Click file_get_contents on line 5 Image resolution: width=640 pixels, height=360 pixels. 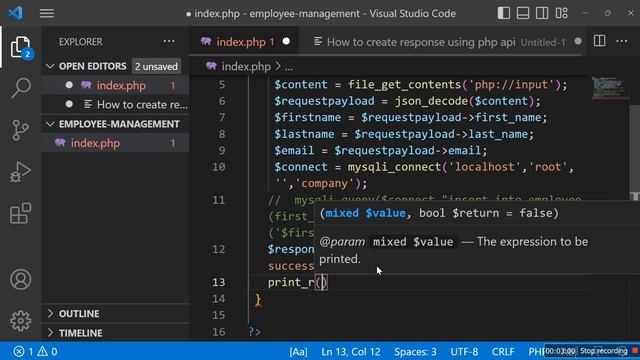coord(404,84)
